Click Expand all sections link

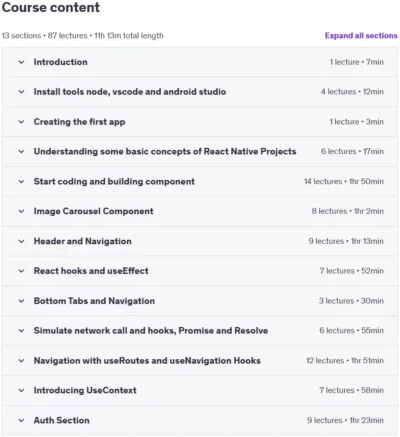point(361,36)
